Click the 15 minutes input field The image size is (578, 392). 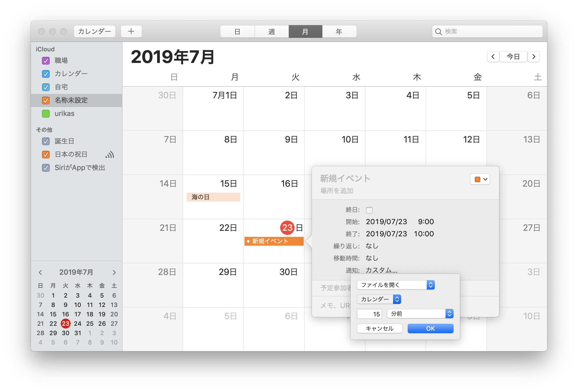(x=370, y=314)
